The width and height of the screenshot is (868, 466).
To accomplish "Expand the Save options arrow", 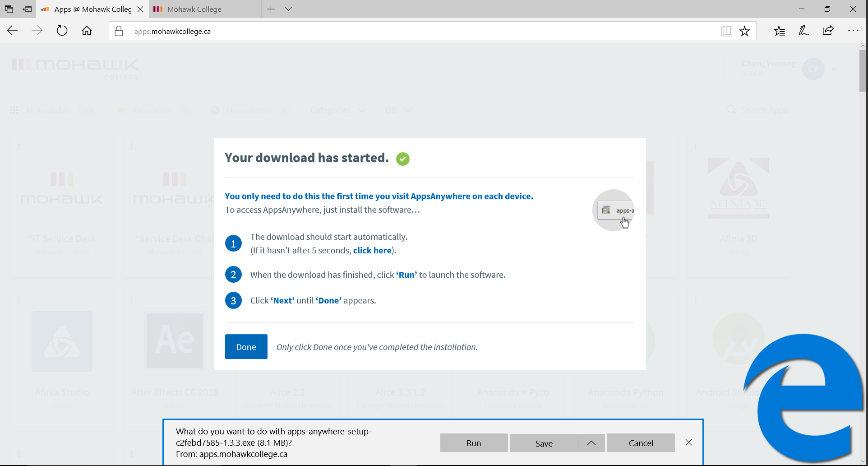I will point(591,443).
